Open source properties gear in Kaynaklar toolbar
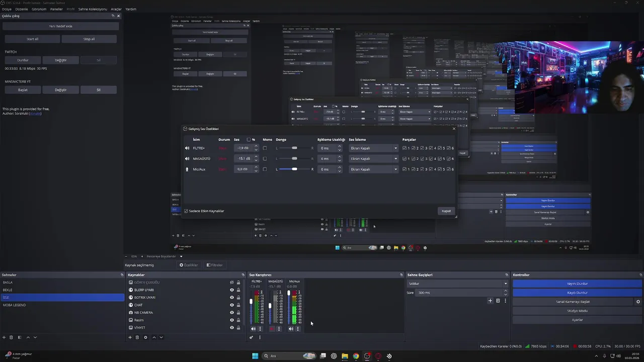Screen dimensions: 644x362 tap(145, 337)
